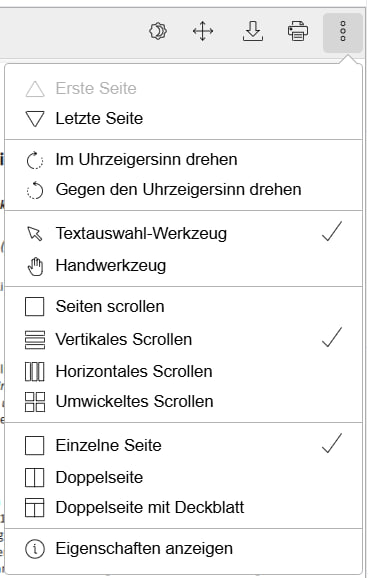Click the Erste Seite entry
The height and width of the screenshot is (578, 368).
click(x=183, y=88)
